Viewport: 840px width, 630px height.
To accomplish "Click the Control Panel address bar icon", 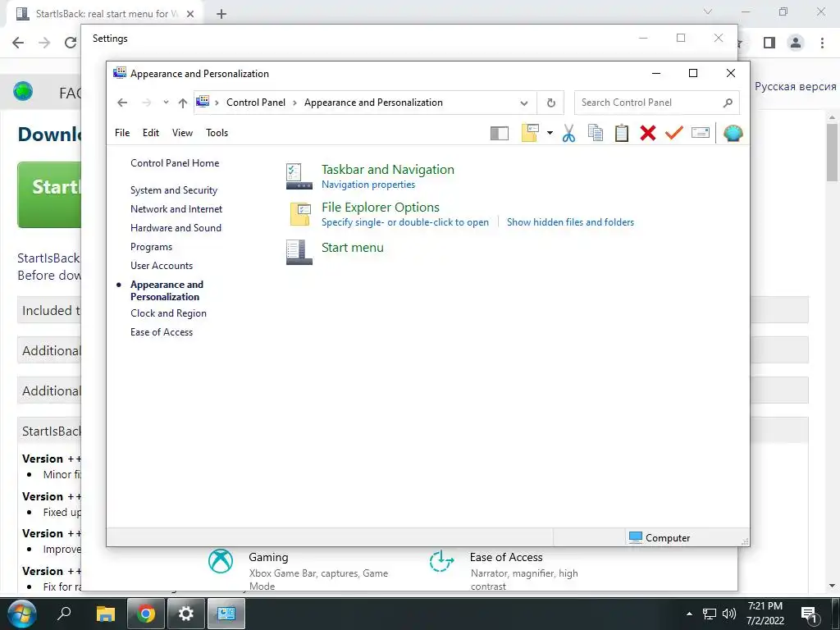I will click(203, 101).
